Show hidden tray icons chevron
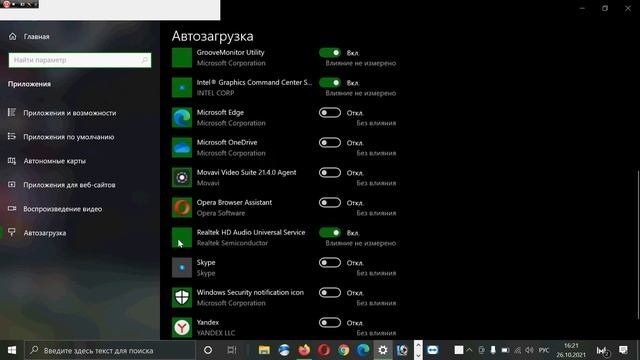The image size is (640, 360). (x=469, y=350)
